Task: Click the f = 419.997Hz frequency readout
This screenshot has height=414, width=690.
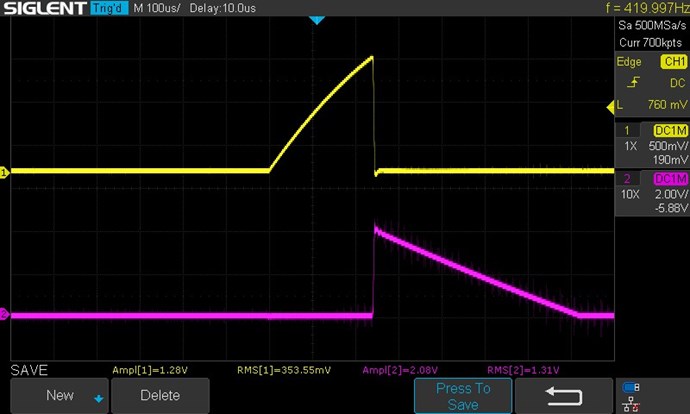Action: (647, 8)
